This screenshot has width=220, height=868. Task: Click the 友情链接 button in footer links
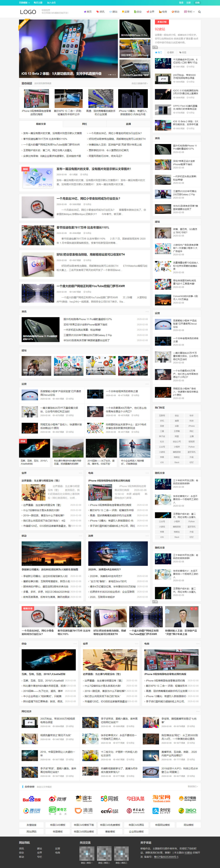31,825
